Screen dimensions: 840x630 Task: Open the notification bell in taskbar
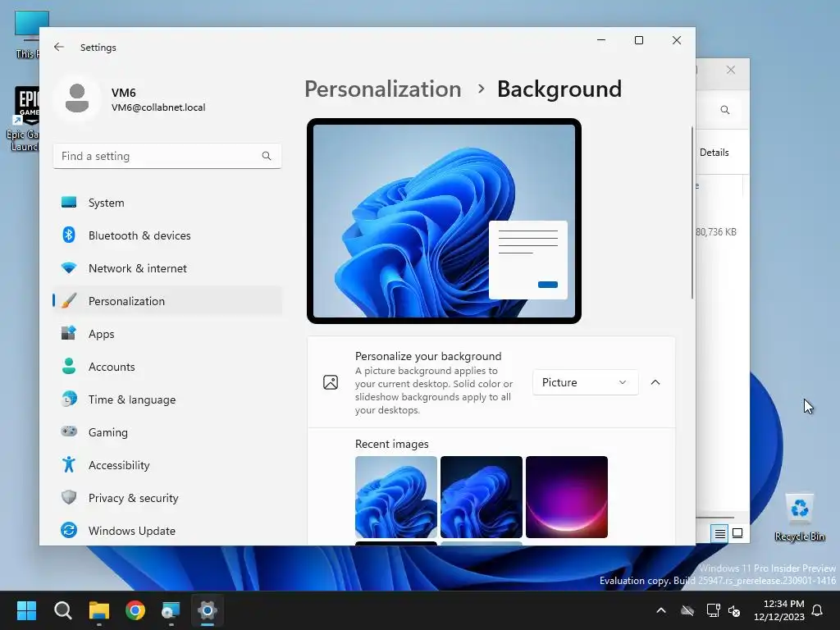point(818,610)
